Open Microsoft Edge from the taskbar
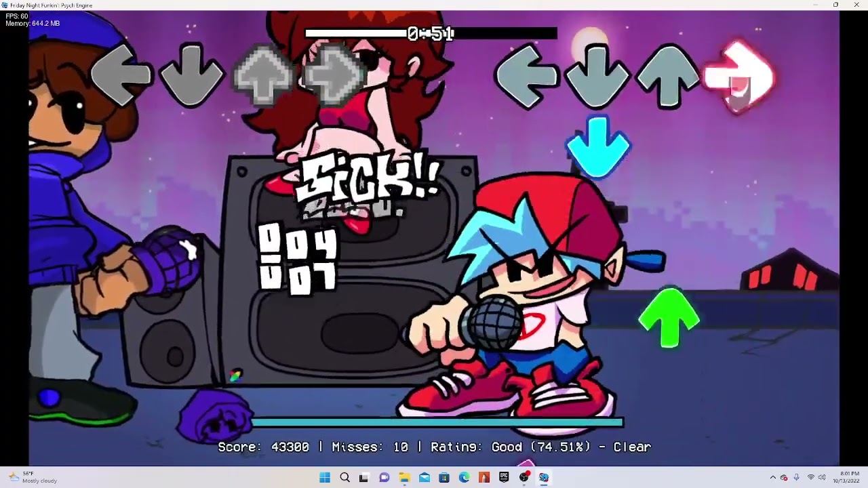Image resolution: width=868 pixels, height=488 pixels. pos(464,478)
